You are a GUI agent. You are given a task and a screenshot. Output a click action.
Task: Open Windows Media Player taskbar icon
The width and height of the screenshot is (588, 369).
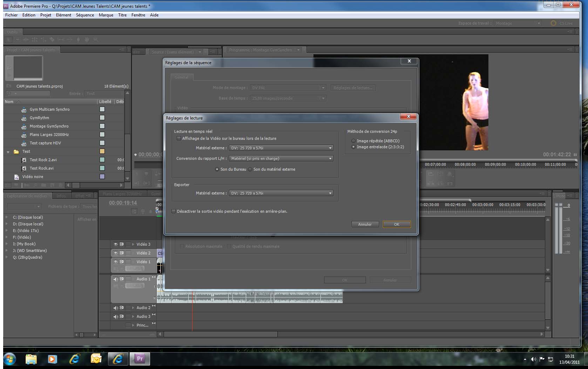[52, 359]
